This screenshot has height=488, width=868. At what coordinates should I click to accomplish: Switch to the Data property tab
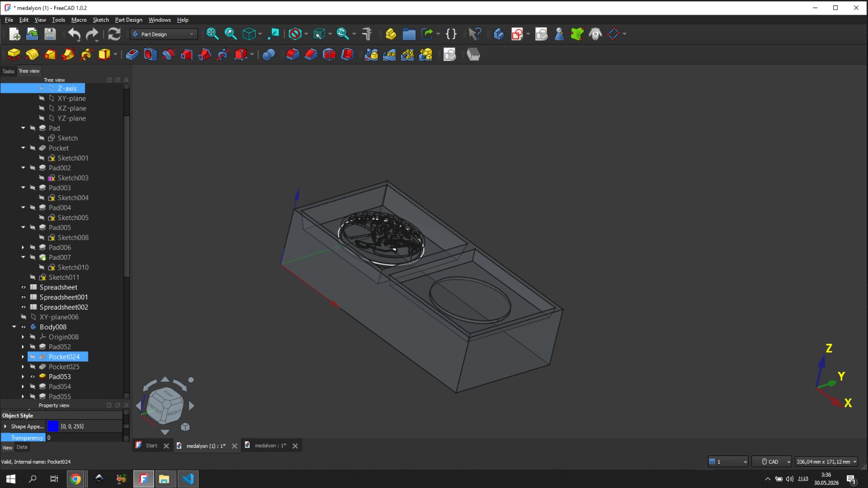click(x=22, y=447)
